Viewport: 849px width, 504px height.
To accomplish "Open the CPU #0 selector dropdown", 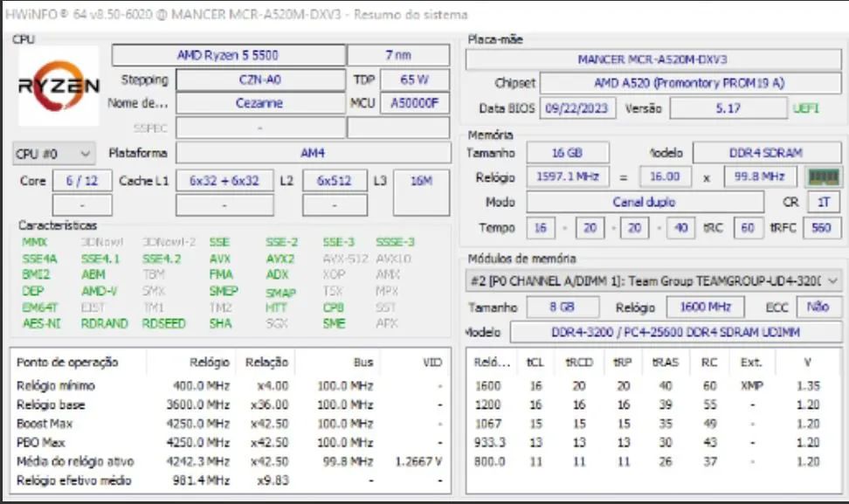I will point(53,154).
